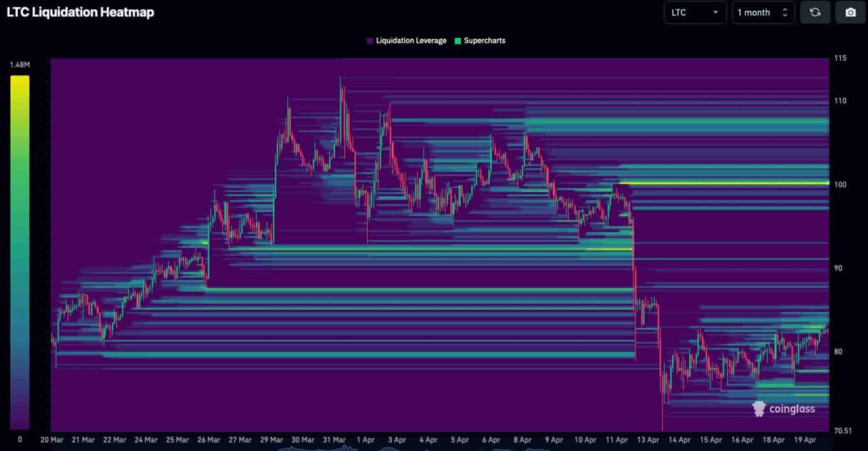Click the 20 Mar date label

(52, 440)
